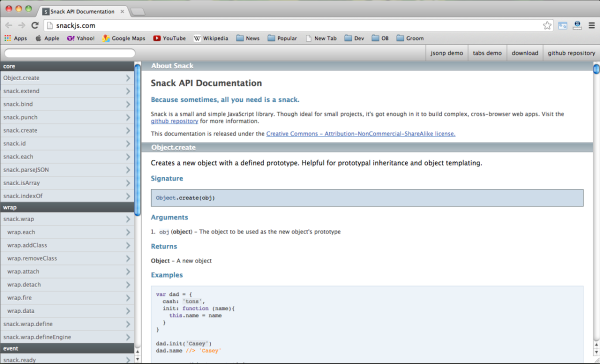Expand snack.id chevron in sidebar
The height and width of the screenshot is (364, 600).
point(128,144)
